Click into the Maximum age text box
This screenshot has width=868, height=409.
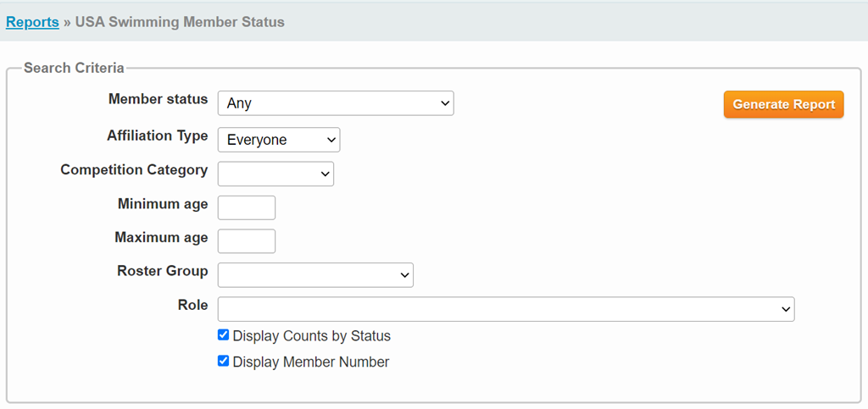pos(247,240)
